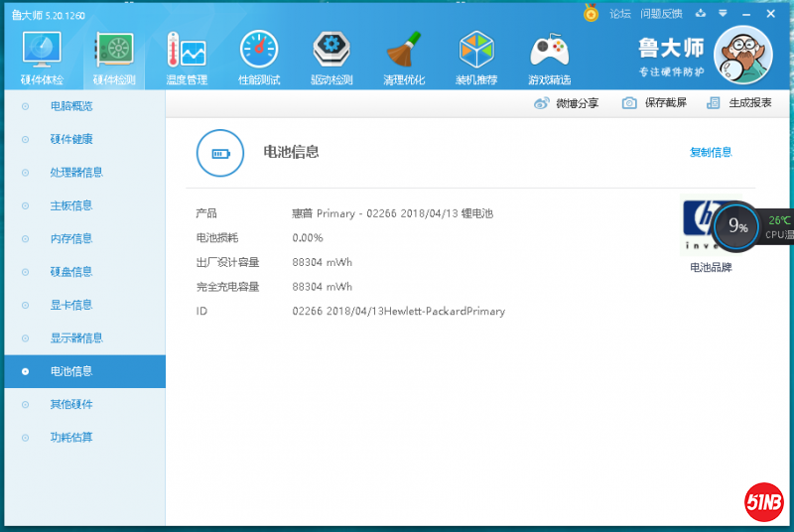This screenshot has width=794, height=532.
Task: Click the 9% CPU usage floating gauge
Action: 737,226
